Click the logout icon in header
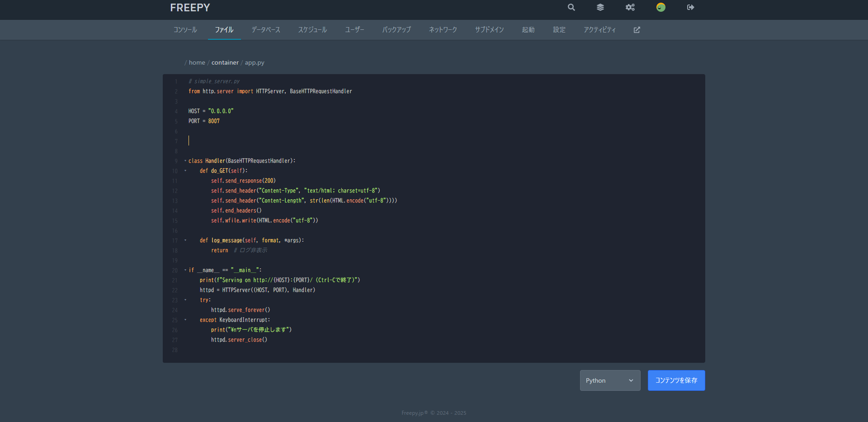 [690, 7]
